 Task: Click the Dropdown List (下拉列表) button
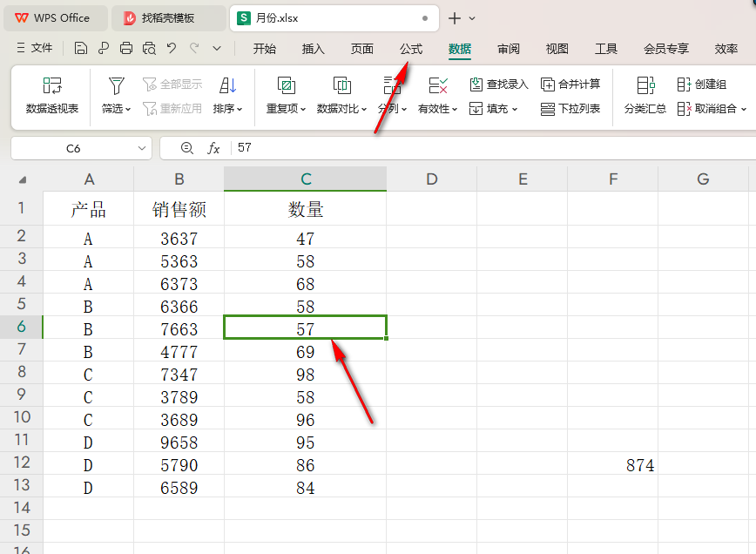pos(570,109)
